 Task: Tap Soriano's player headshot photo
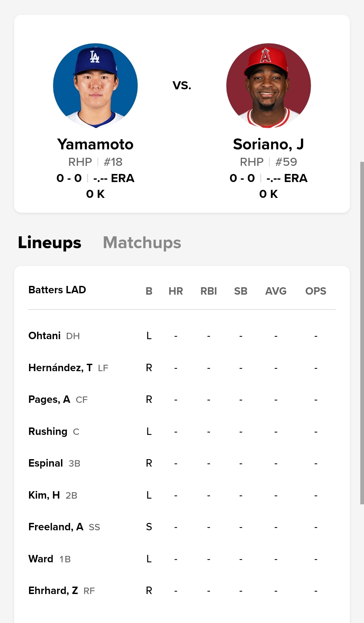click(268, 86)
